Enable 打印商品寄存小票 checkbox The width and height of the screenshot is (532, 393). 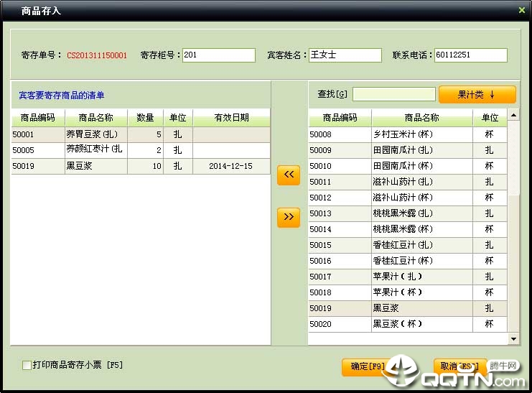(x=27, y=365)
